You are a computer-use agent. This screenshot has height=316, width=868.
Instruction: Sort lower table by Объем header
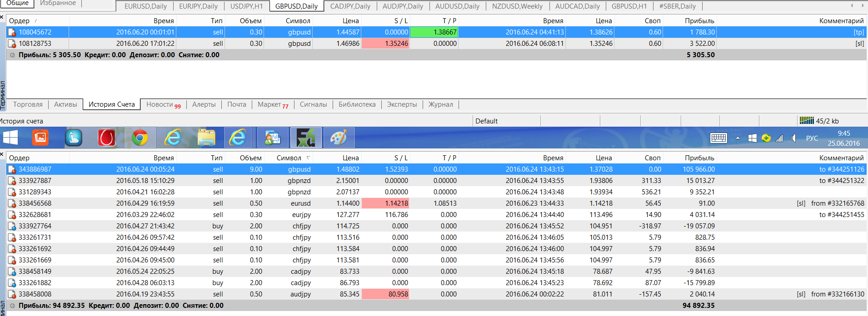244,158
